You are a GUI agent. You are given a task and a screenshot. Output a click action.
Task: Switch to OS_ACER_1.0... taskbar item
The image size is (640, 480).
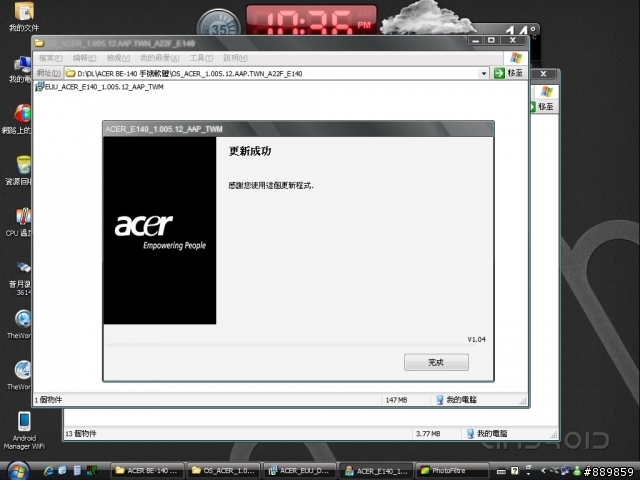coord(224,471)
